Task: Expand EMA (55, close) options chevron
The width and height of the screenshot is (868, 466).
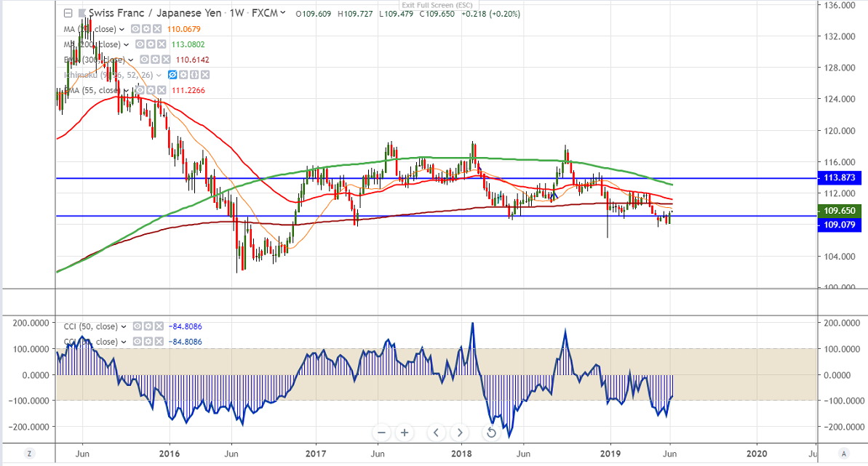Action: coord(126,91)
